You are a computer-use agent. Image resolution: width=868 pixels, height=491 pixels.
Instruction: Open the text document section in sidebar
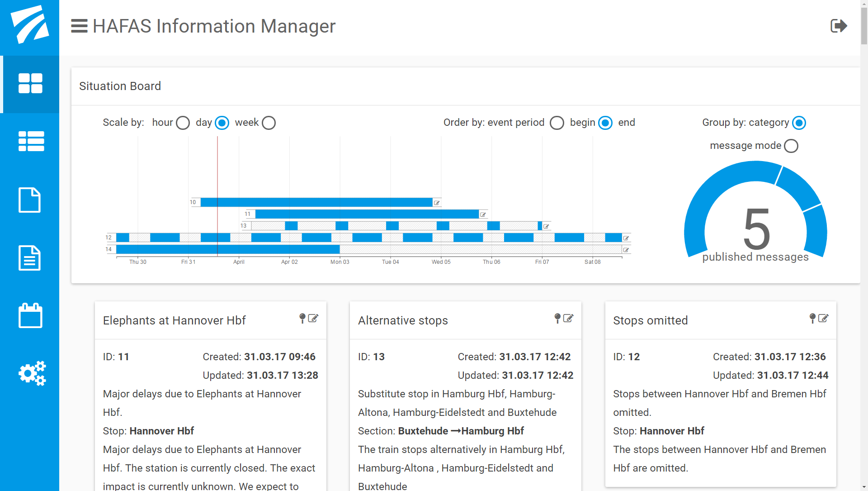coord(30,258)
